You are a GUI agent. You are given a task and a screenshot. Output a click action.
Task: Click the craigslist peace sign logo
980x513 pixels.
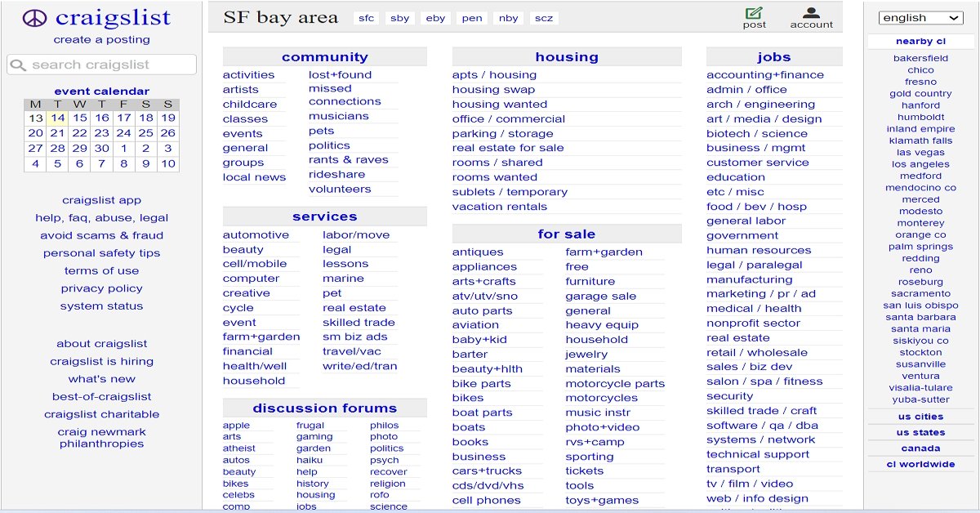click(x=35, y=18)
